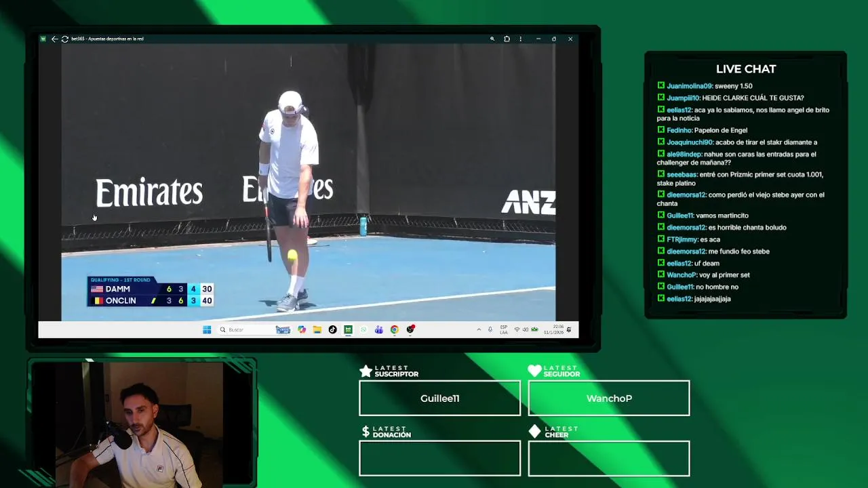The height and width of the screenshot is (488, 868).
Task: Open ESP LAA language switcher
Action: 504,329
